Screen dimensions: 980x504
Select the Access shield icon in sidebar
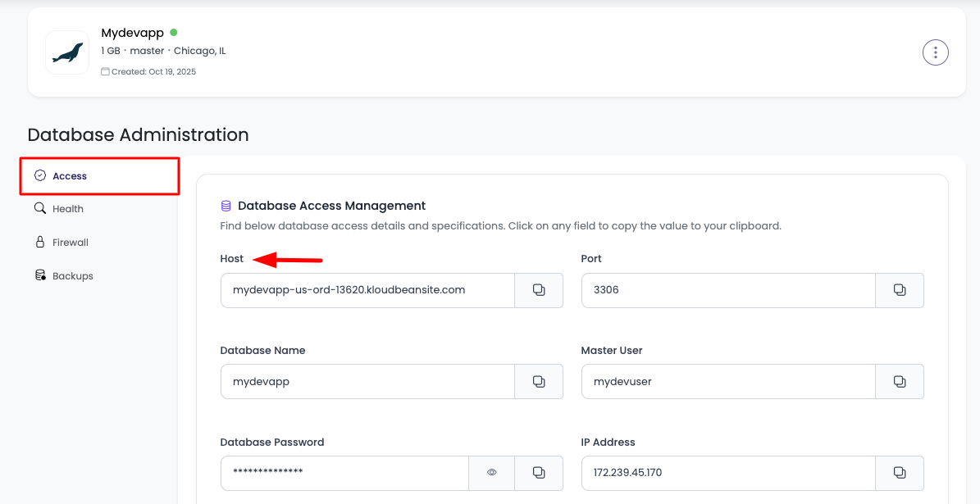click(39, 175)
